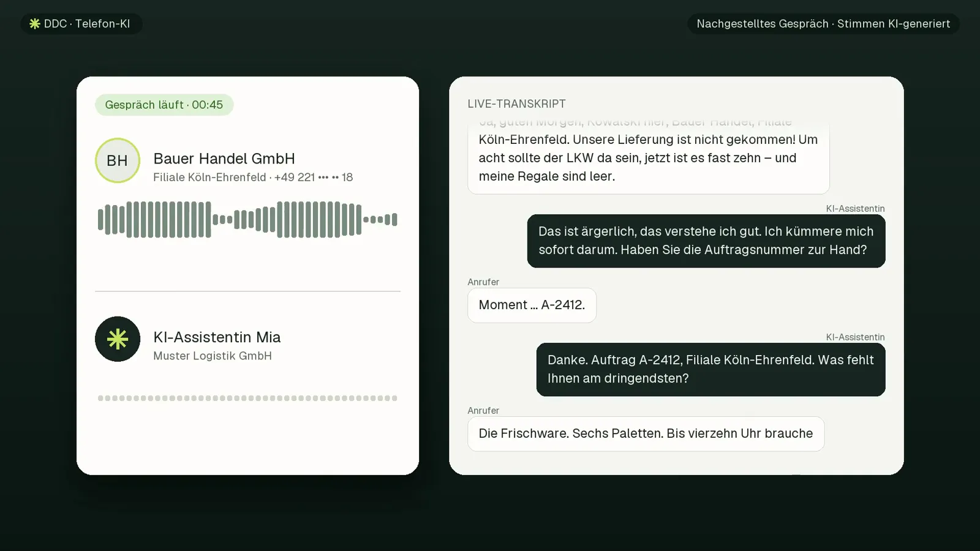Click the Gespräch läuft 00:45 status pill

coord(164,105)
